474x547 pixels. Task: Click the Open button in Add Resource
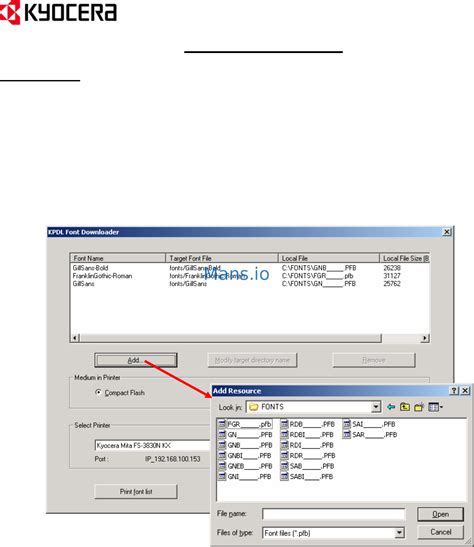[441, 514]
